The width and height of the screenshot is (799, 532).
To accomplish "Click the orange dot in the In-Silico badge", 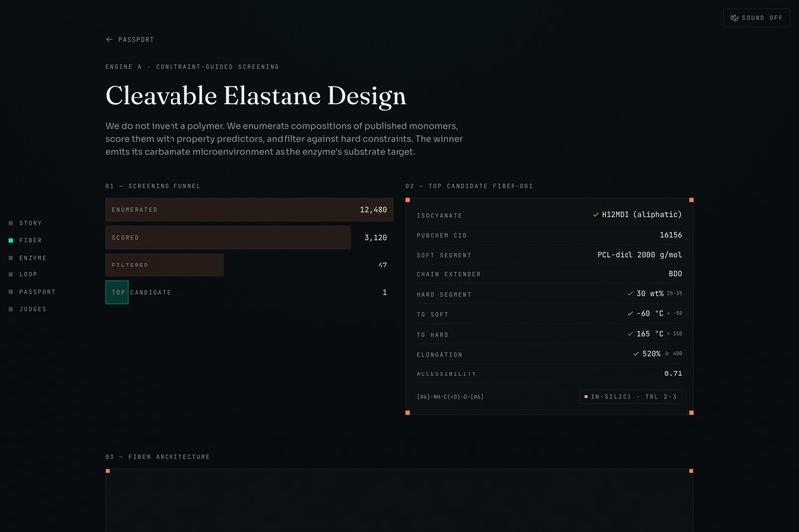I will click(586, 397).
